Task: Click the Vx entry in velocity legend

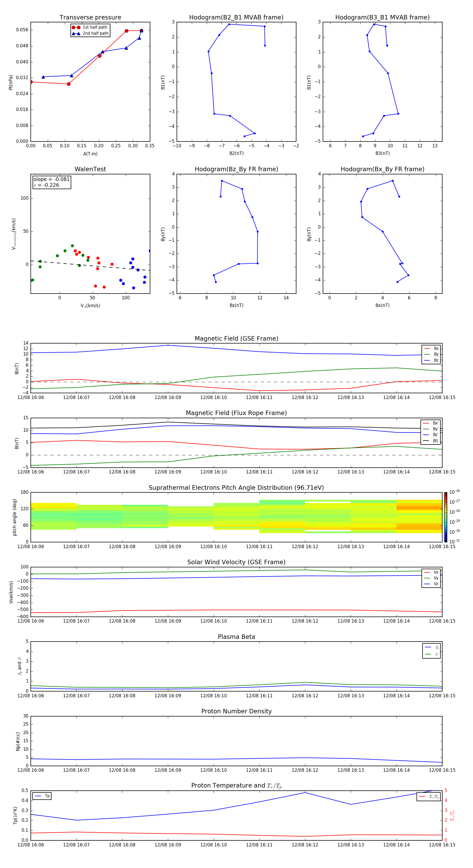Action: 431,572
